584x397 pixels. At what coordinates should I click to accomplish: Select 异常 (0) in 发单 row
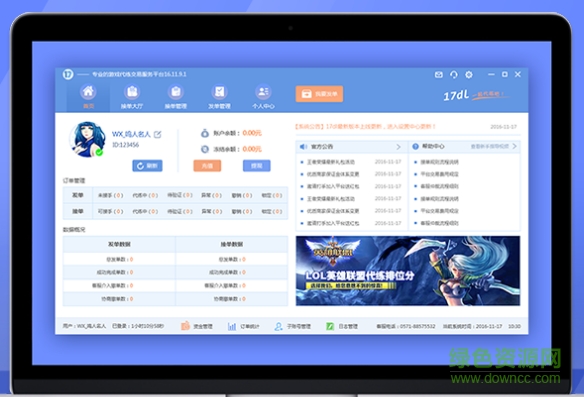pyautogui.click(x=212, y=195)
